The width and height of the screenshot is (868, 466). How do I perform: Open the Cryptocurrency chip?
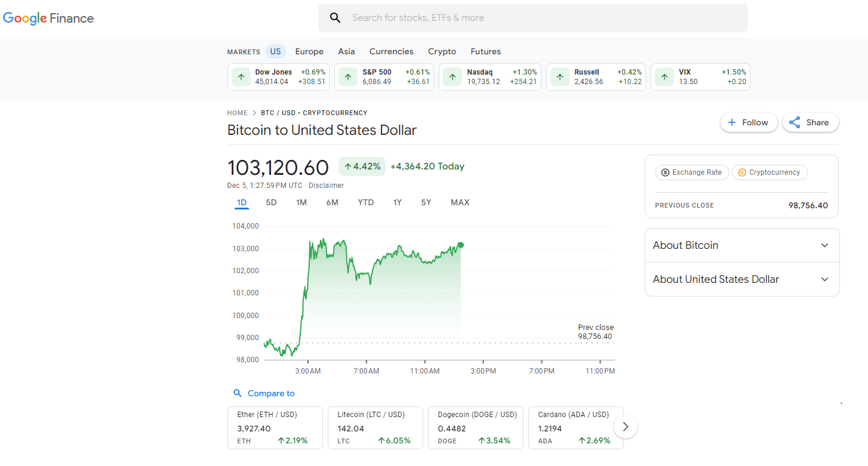[x=769, y=172]
